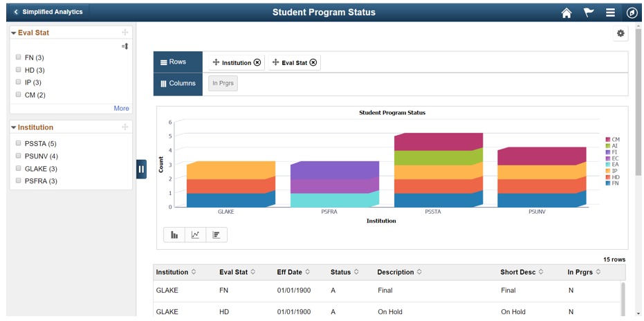Open the NavBar compass icon

click(631, 12)
